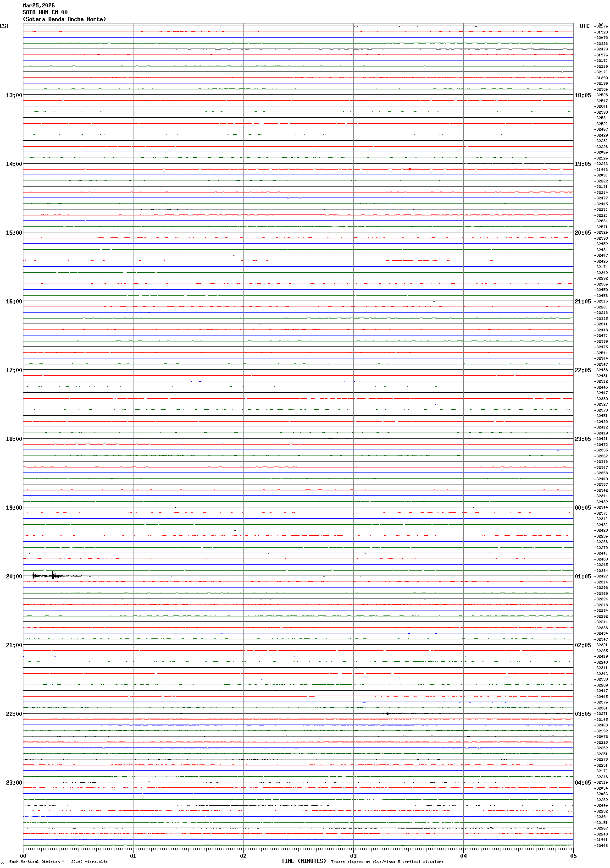Click the red spike on the 19:05 UTC trace
This screenshot has width=610, height=868.
tap(409, 169)
